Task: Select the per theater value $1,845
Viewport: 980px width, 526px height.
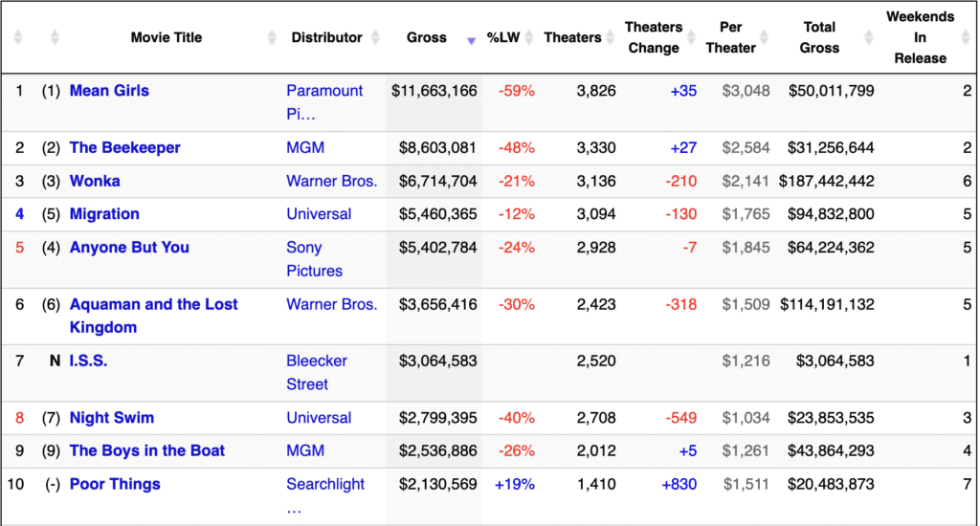Action: click(746, 248)
